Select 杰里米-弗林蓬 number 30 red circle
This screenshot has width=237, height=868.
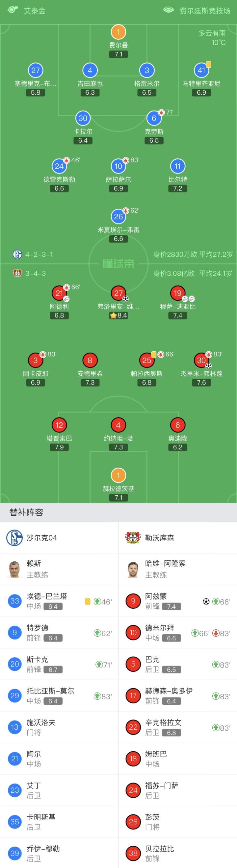coord(201,360)
